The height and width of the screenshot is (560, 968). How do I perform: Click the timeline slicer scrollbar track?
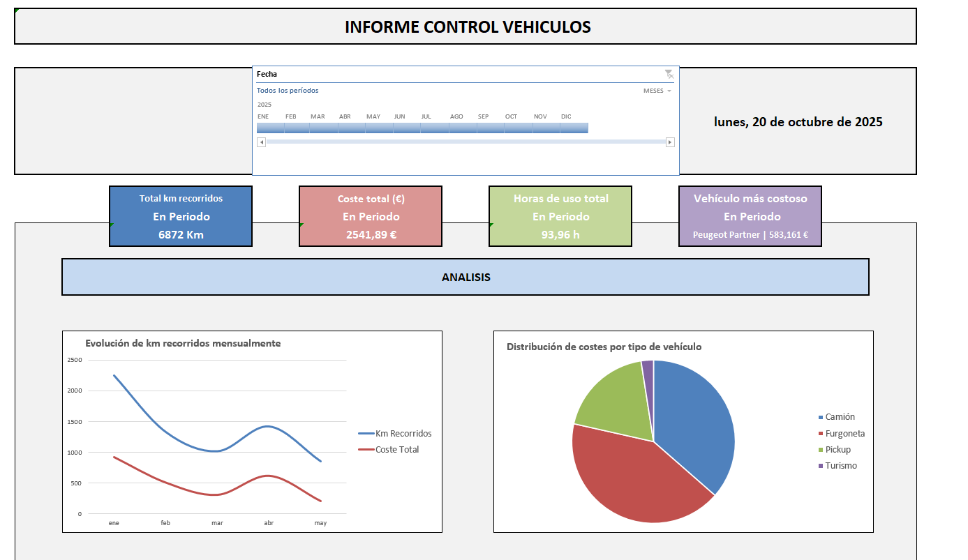(x=466, y=142)
